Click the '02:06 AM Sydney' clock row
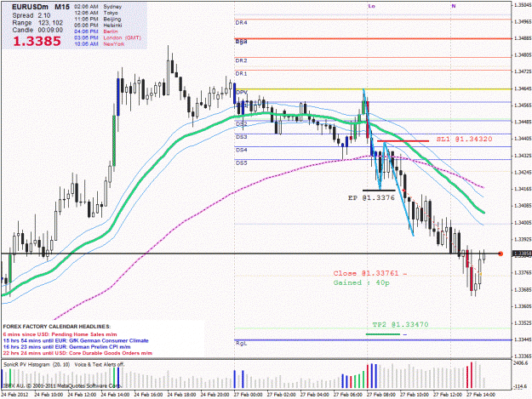Image resolution: width=532 pixels, height=399 pixels. [98, 7]
